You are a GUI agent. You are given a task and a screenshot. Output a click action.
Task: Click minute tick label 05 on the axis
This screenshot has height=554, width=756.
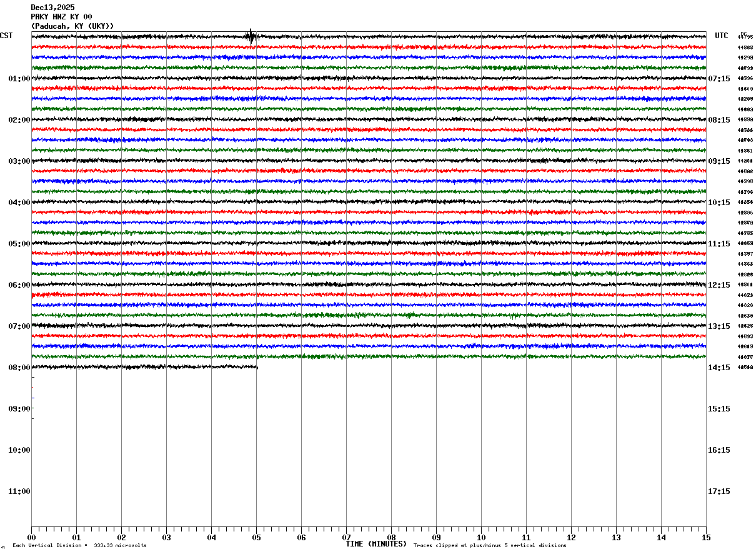[x=256, y=538]
